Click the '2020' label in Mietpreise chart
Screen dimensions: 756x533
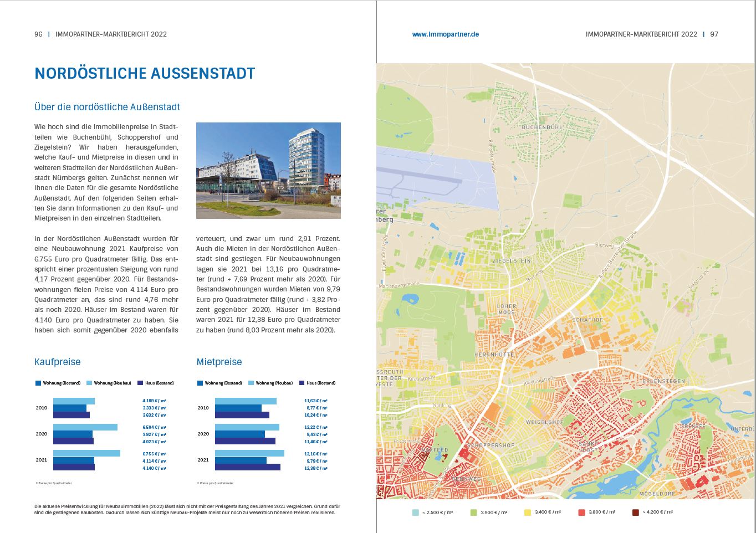pos(203,434)
